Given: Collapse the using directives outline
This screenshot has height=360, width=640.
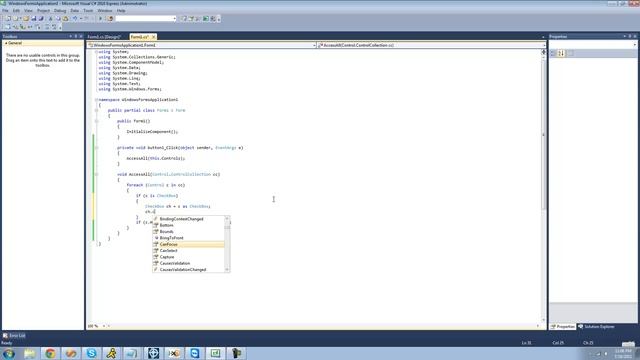Looking at the screenshot, I should click(x=96, y=52).
